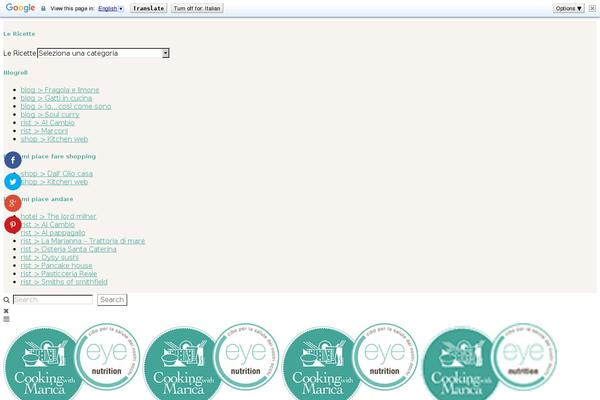600x400 pixels.
Task: Pin with the Pinterest icon
Action: 13,225
